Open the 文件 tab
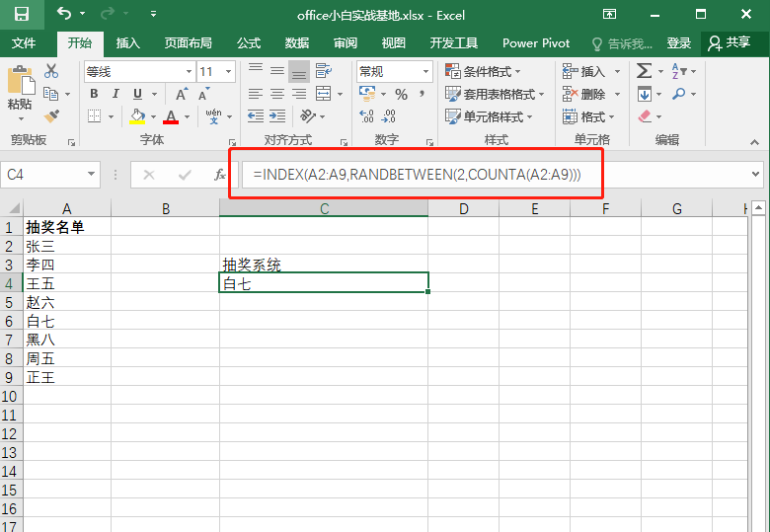770x532 pixels. coord(24,43)
